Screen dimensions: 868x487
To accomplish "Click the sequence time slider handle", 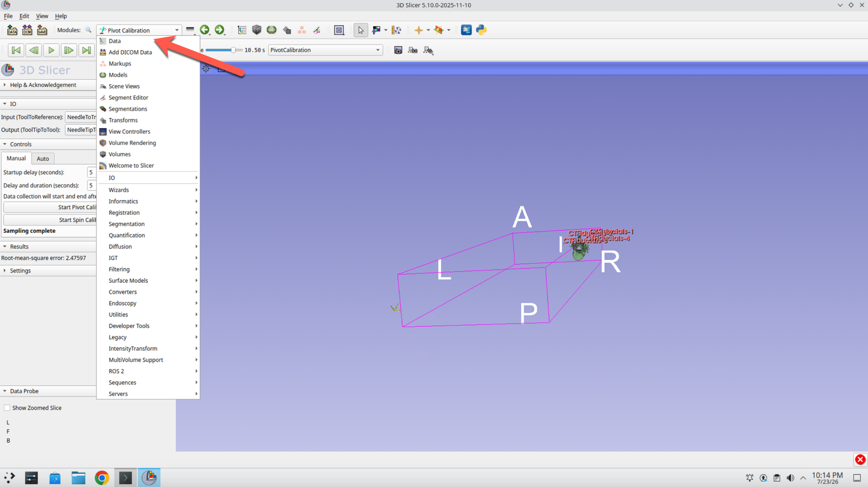I will pos(233,50).
